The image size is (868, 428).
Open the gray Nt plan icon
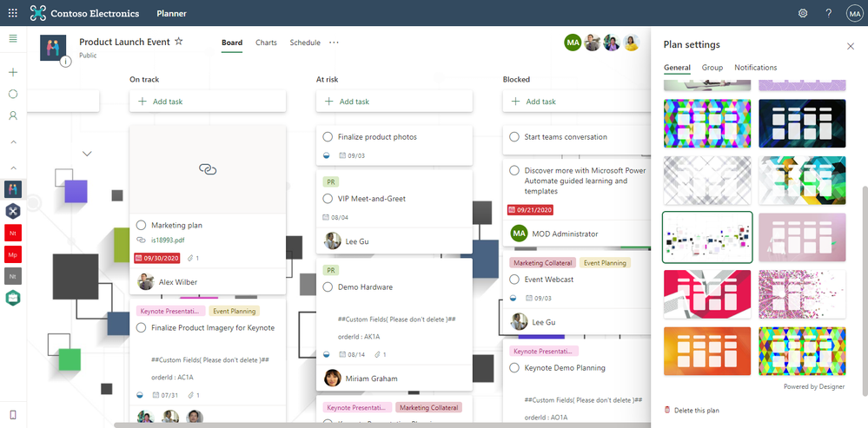(13, 276)
